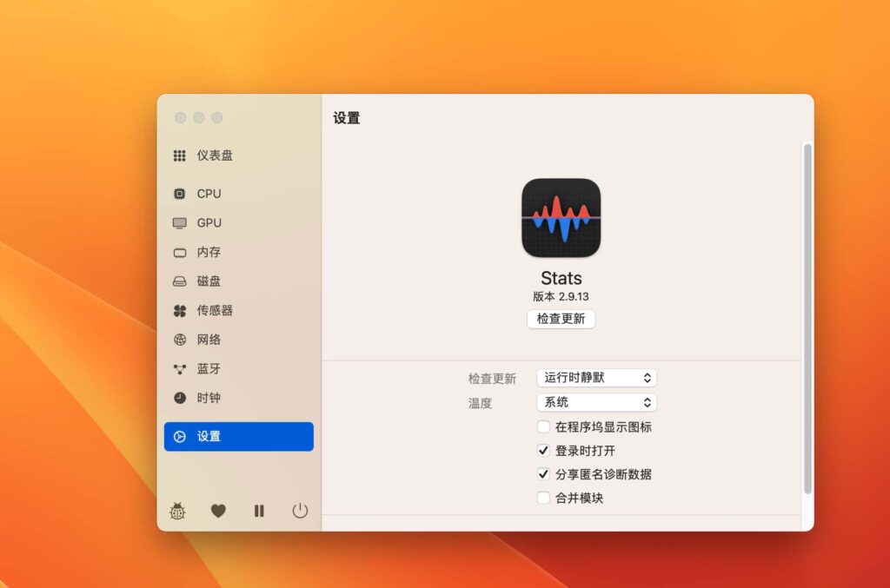Open the 温度 dropdown set to 系统

tap(596, 402)
